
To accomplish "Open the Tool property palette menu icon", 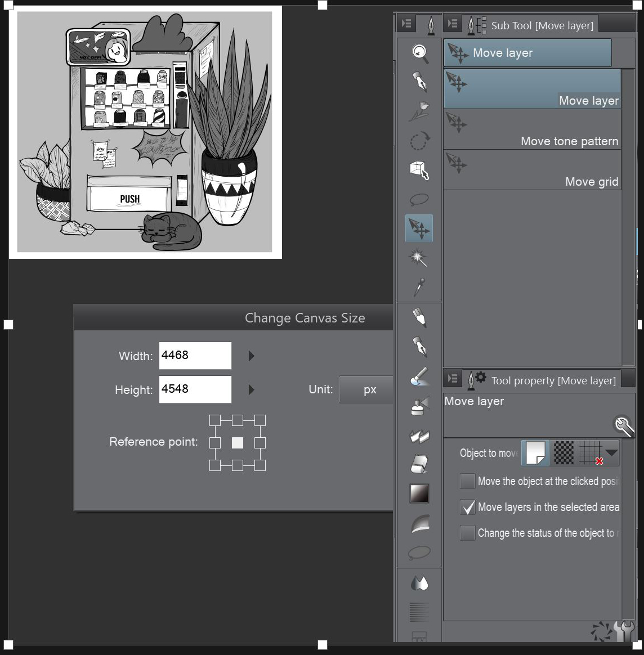I will (x=453, y=379).
